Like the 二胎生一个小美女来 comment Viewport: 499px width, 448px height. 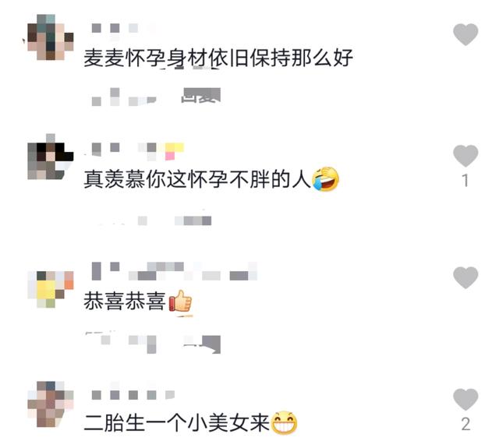coord(465,400)
